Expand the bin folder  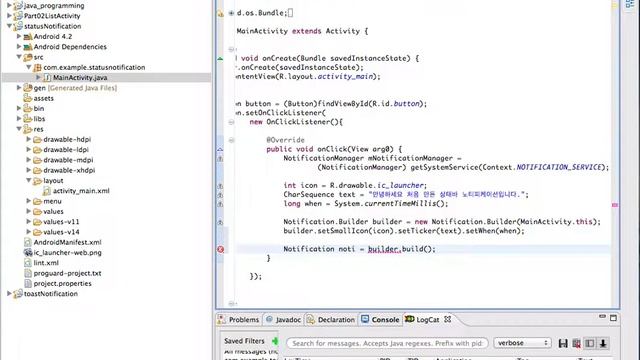19,108
